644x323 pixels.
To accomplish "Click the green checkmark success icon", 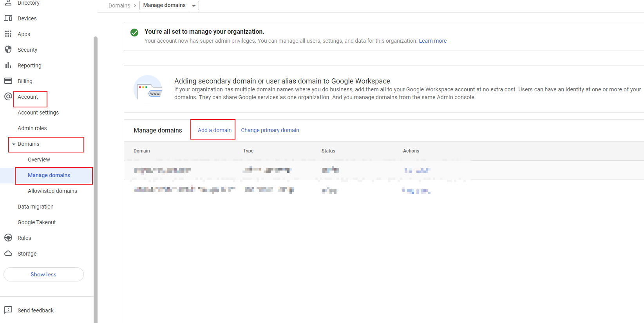I will coord(134,33).
